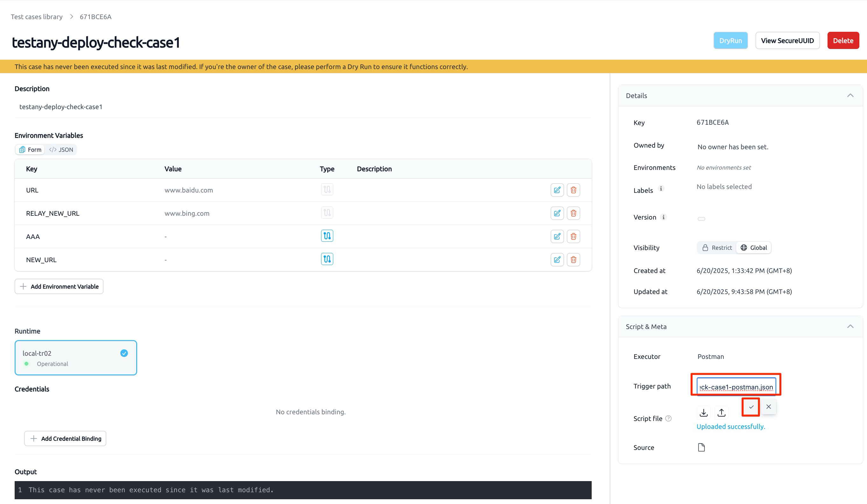This screenshot has height=504, width=867.
Task: Click the description text testany-deploy-check-case1
Action: point(61,107)
